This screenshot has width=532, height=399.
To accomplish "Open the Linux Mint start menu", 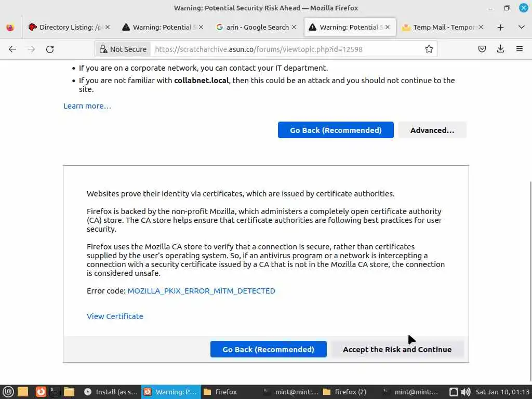I will [x=8, y=392].
